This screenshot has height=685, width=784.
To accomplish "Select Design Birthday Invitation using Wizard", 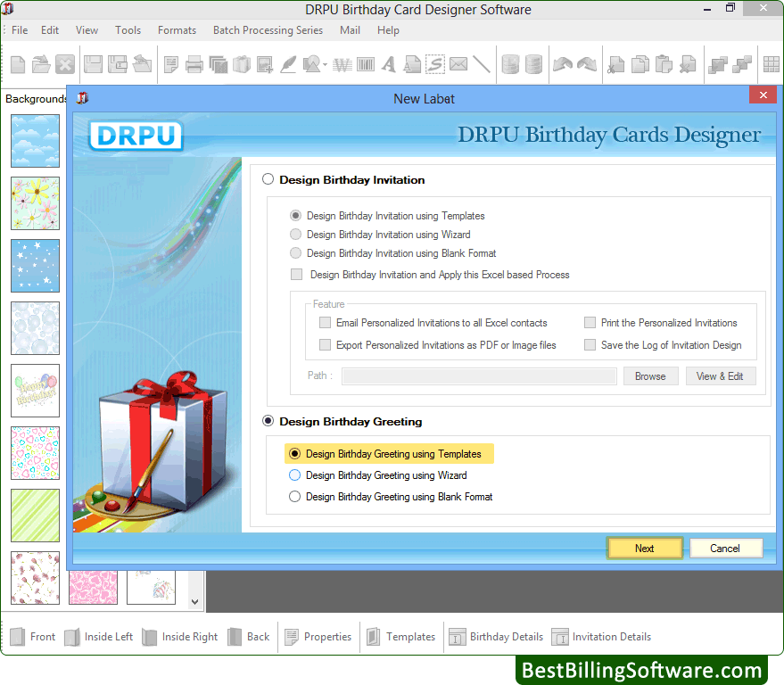I will pyautogui.click(x=295, y=234).
